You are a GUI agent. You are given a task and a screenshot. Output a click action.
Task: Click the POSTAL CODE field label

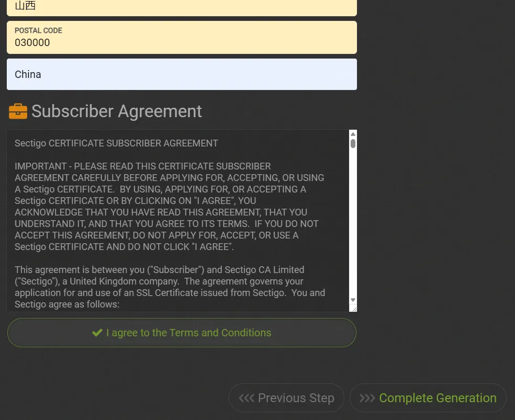(38, 30)
